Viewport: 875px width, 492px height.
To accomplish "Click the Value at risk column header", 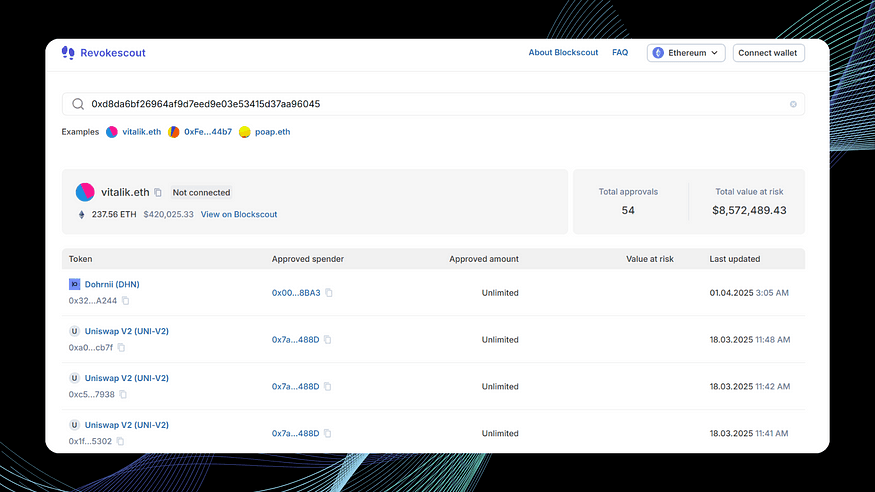I will [x=650, y=259].
